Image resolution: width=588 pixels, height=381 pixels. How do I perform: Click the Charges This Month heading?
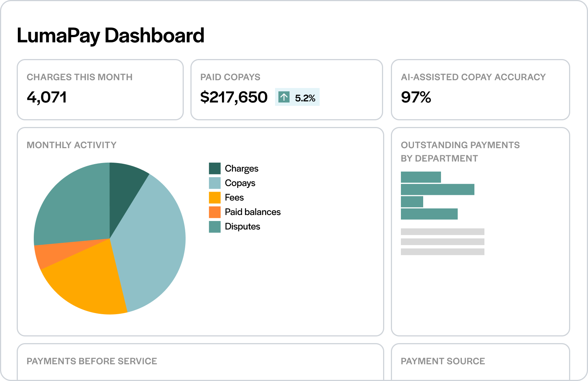click(79, 77)
